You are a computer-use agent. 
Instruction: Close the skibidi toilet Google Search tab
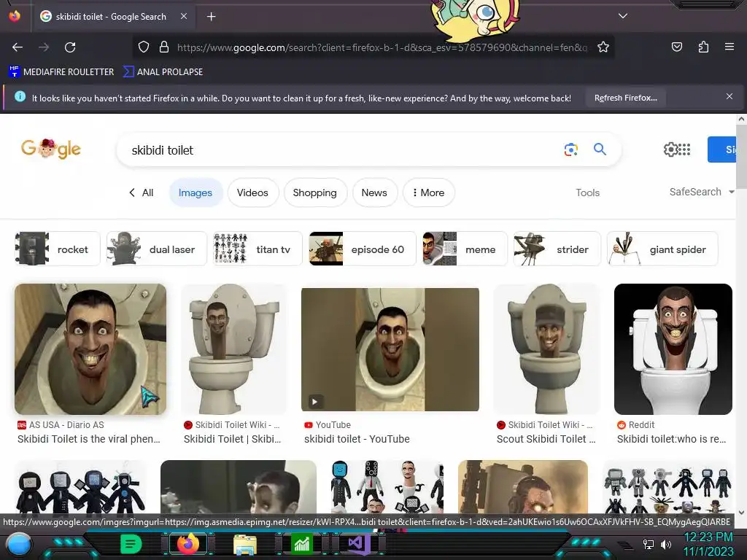click(184, 16)
